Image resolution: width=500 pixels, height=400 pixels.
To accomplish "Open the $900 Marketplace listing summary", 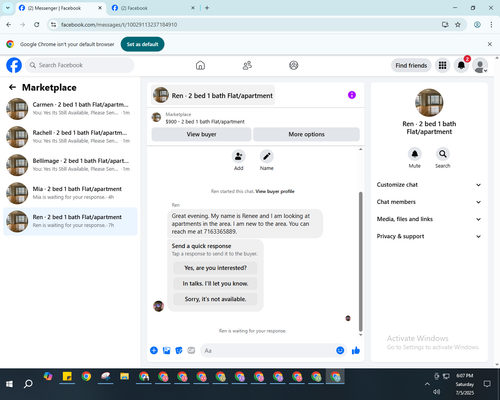I will 205,118.
